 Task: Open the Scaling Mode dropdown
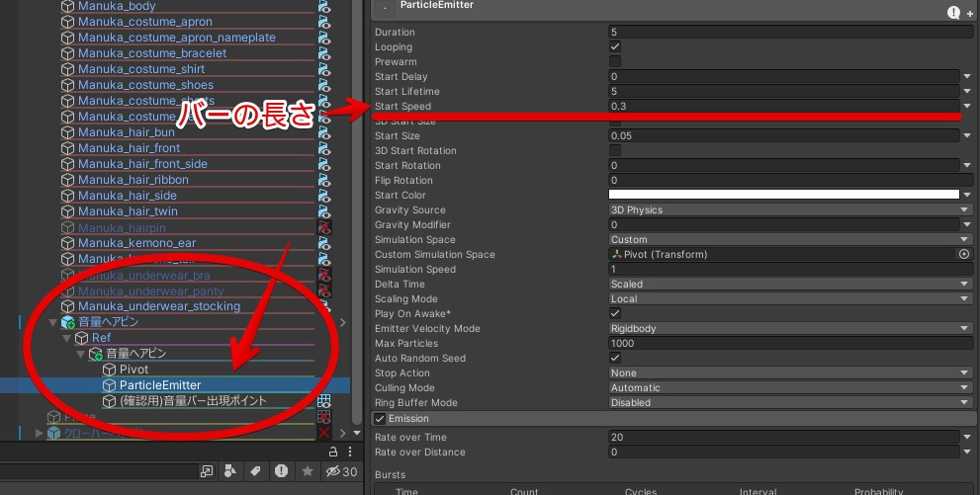[x=790, y=299]
